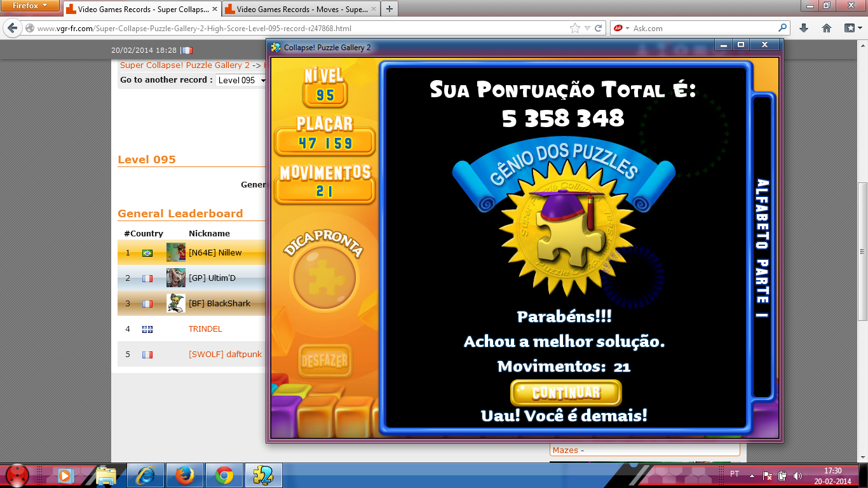Image resolution: width=868 pixels, height=488 pixels.
Task: Open Internet Explorer from the taskbar
Action: pyautogui.click(x=146, y=475)
